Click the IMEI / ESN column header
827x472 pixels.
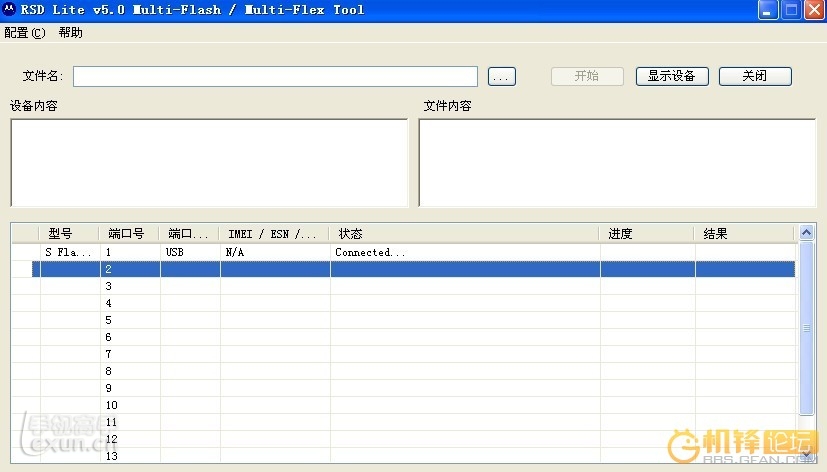(274, 234)
